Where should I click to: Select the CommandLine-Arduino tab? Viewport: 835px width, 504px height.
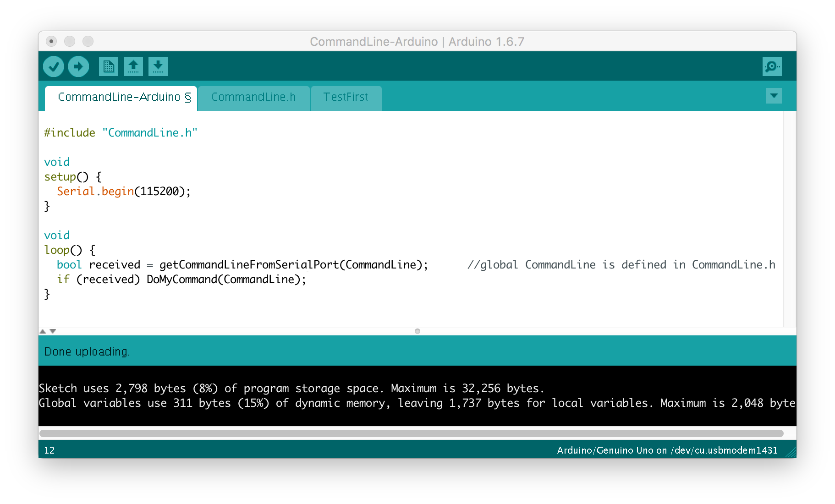pyautogui.click(x=121, y=97)
